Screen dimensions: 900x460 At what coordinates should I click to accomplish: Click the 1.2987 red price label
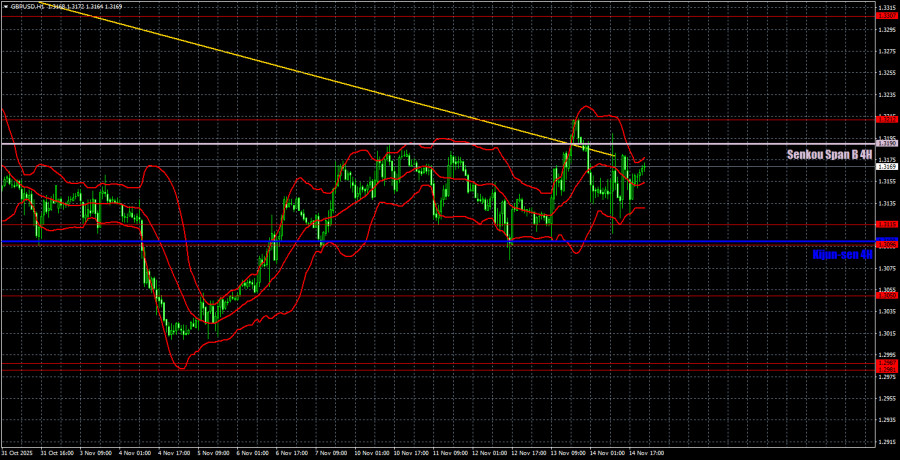[x=885, y=363]
